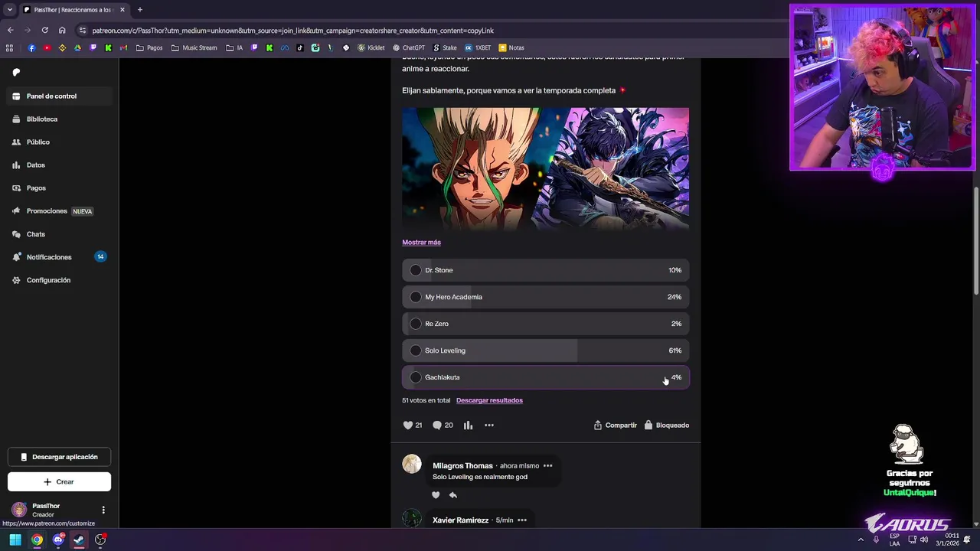Open the Music Stream bookmarks folder
Image resolution: width=980 pixels, height=551 pixels.
194,47
